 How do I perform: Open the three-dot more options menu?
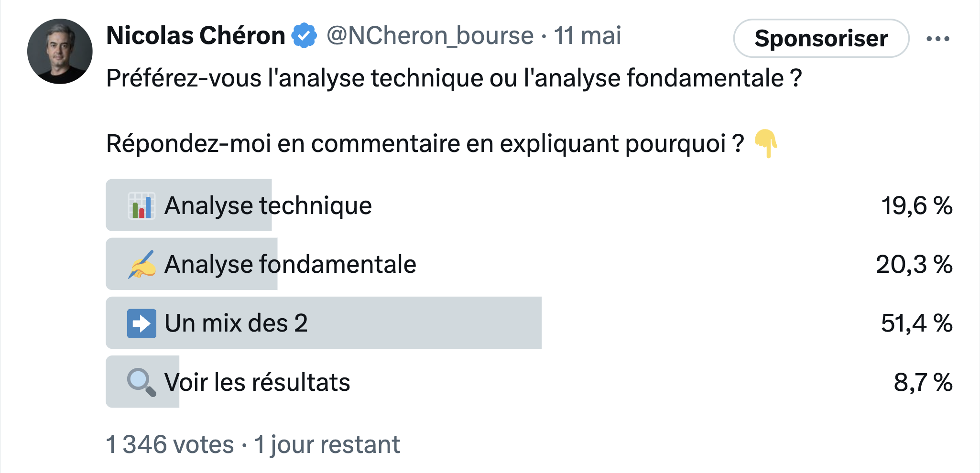coord(938,39)
